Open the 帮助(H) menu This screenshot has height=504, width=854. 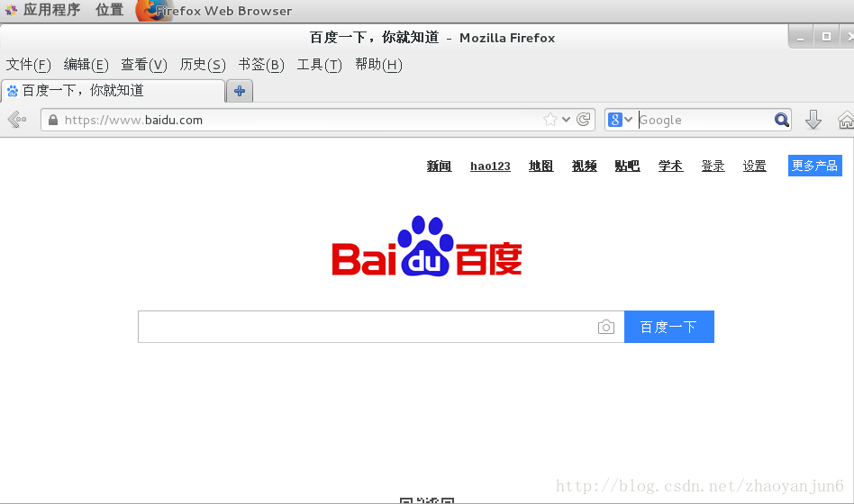[x=378, y=65]
